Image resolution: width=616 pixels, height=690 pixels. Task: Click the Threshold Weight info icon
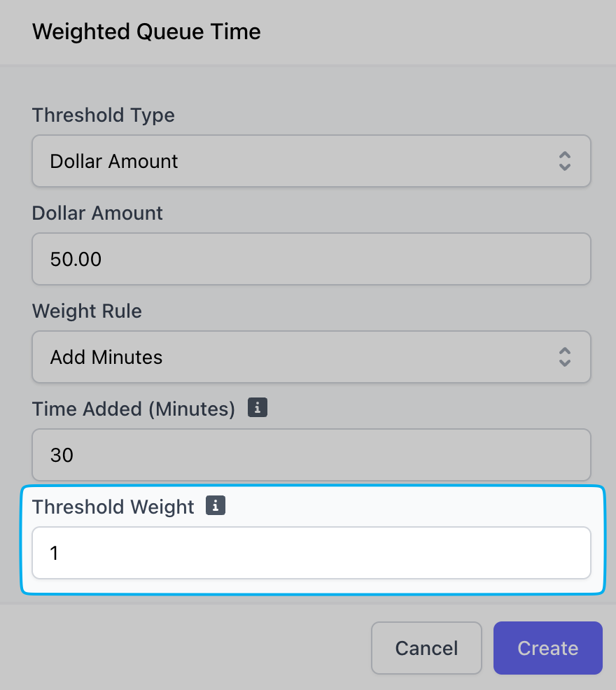coord(216,505)
